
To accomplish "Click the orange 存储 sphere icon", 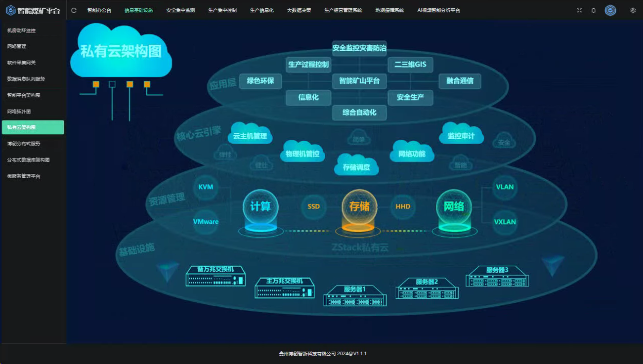I will point(359,207).
